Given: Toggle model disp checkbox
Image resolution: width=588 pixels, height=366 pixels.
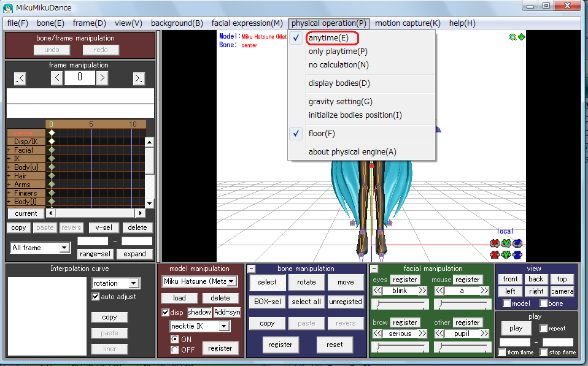Looking at the screenshot, I should pyautogui.click(x=165, y=312).
